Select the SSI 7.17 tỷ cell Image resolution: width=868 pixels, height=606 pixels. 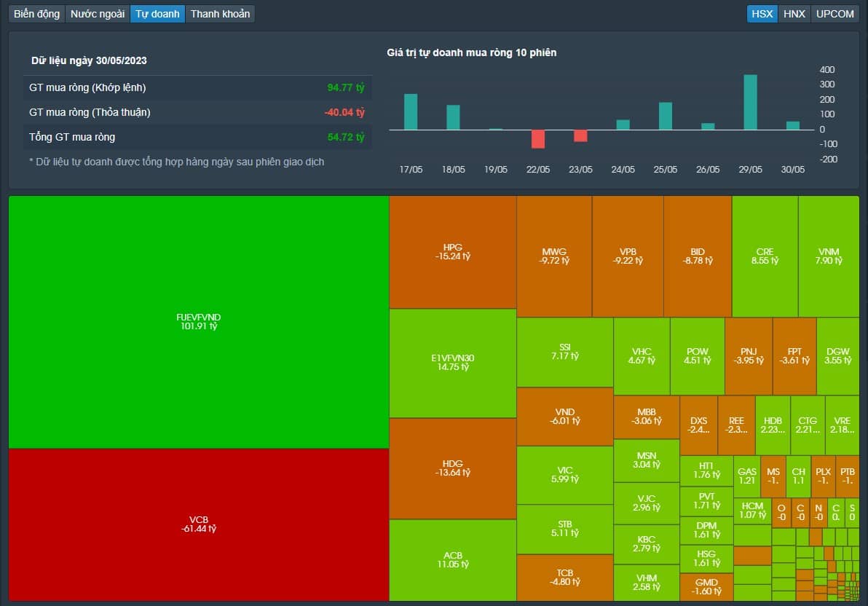click(x=564, y=353)
